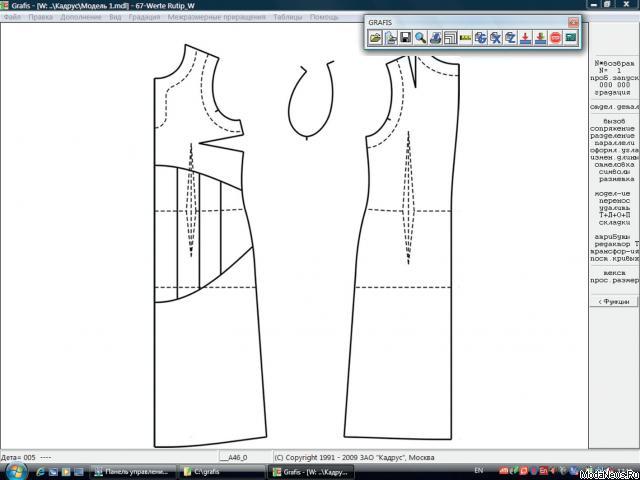Click the EN language indicator in taskbar

point(479,471)
